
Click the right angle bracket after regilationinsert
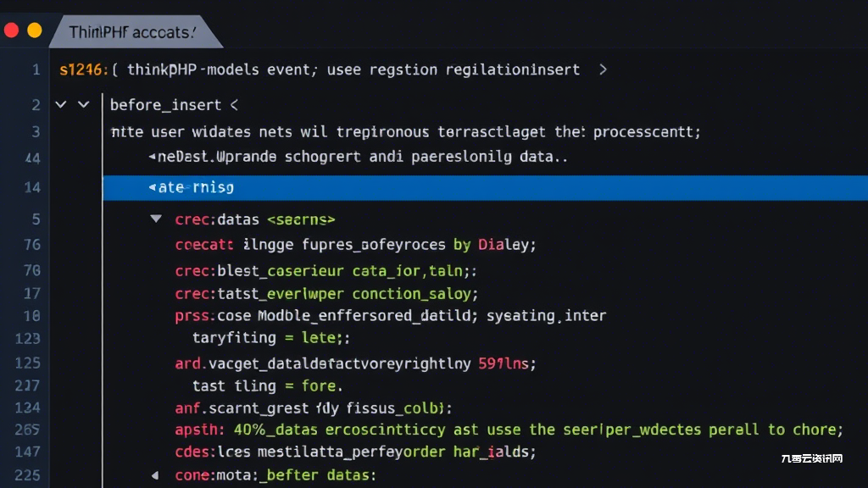coord(603,69)
